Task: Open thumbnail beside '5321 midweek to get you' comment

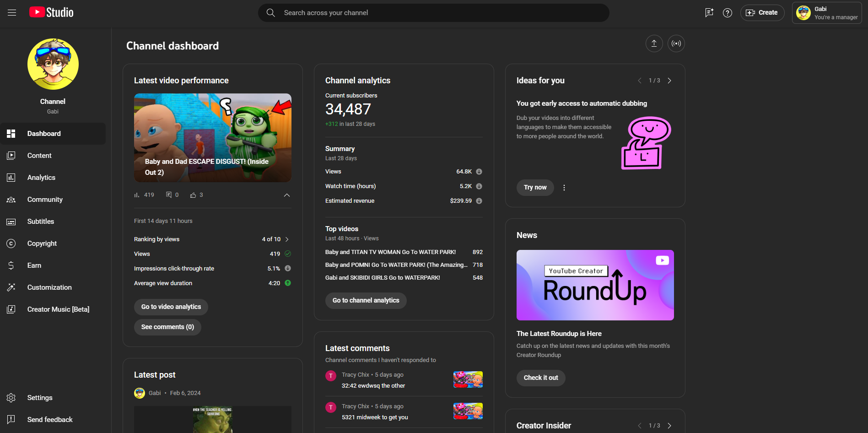Action: click(x=468, y=411)
